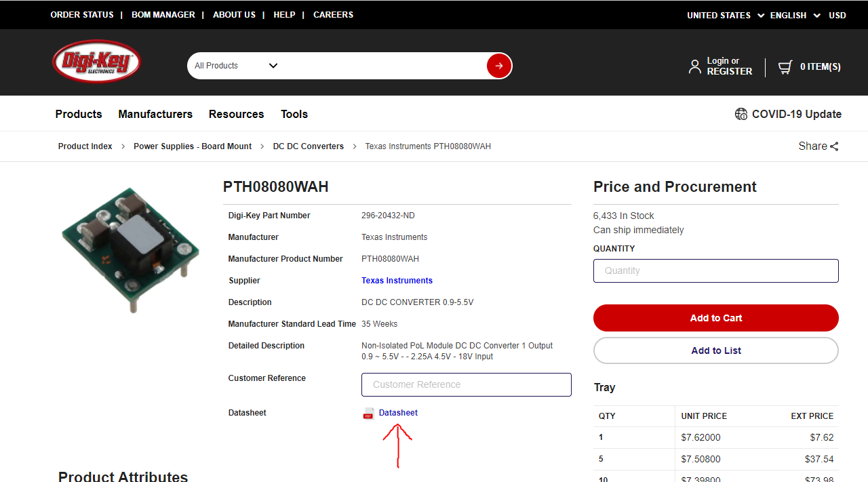Click the Texas Instruments supplier link

click(397, 281)
